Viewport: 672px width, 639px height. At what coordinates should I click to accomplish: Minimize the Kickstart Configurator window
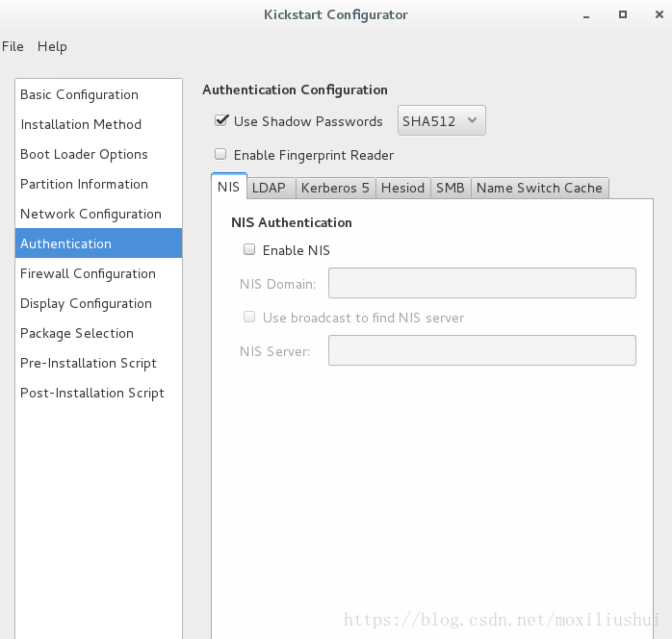[x=586, y=15]
